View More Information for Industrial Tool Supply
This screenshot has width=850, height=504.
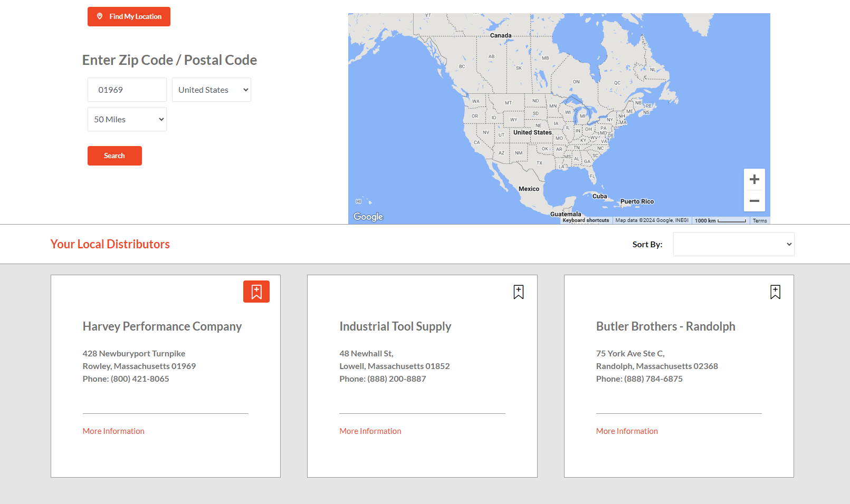[x=370, y=431]
